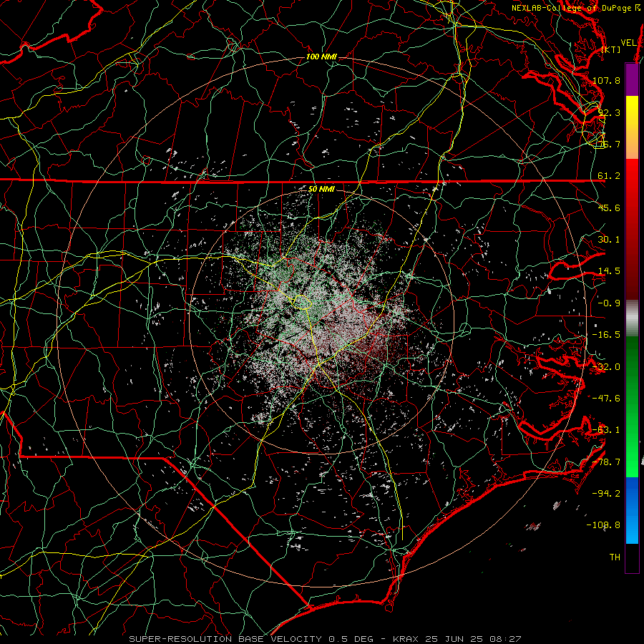
Task: Click the VEL legend title
Action: [628, 43]
